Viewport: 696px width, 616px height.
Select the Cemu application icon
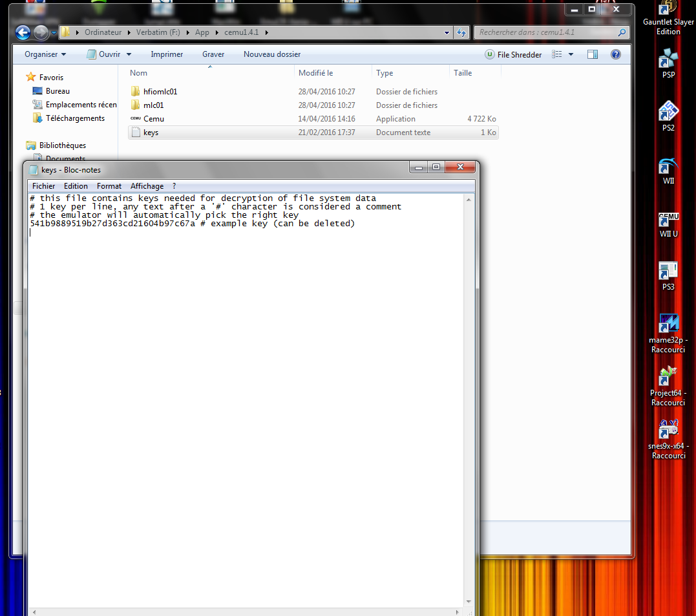click(135, 118)
